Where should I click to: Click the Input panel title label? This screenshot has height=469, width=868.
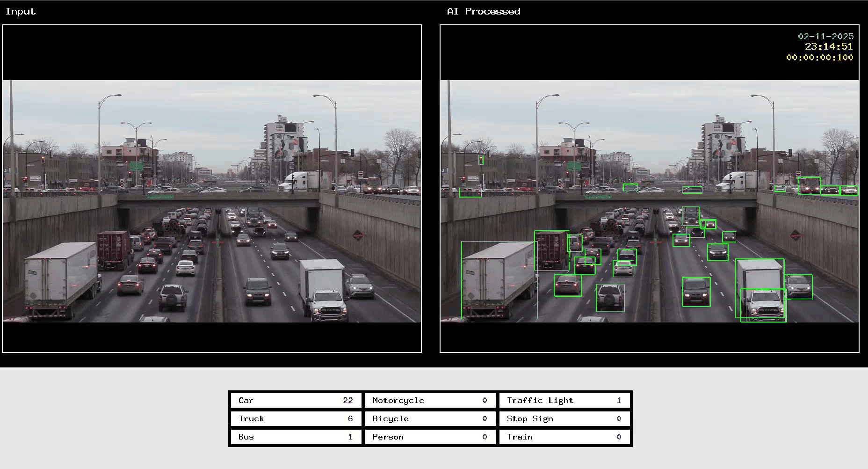click(x=21, y=12)
